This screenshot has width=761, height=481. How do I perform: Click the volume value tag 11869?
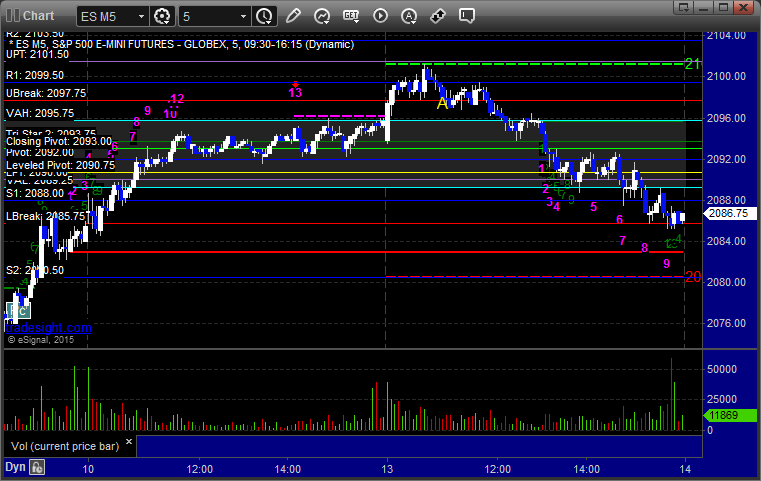729,415
